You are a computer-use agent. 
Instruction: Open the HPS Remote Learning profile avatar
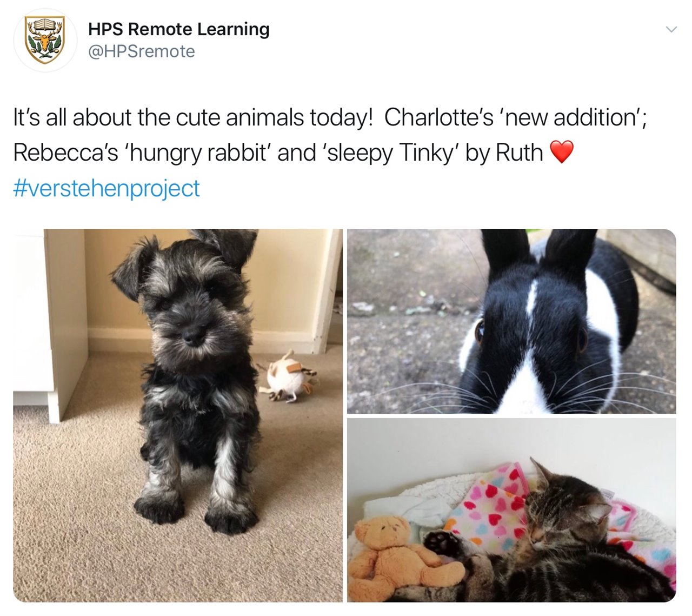pyautogui.click(x=45, y=40)
